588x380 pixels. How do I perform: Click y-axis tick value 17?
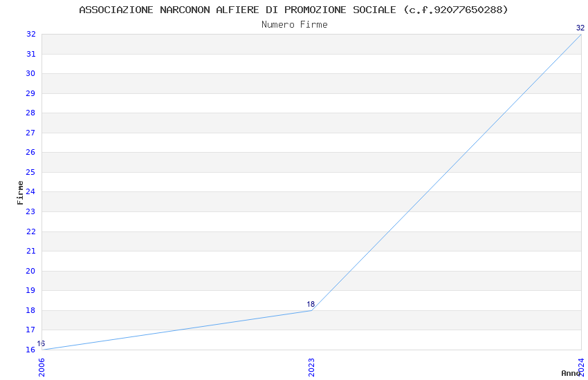[30, 330]
